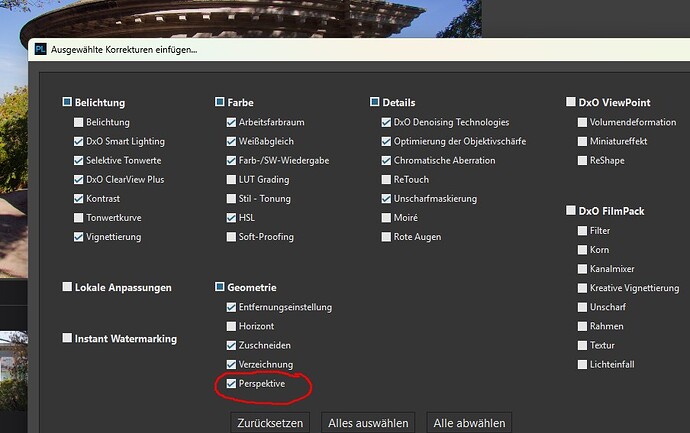The height and width of the screenshot is (433, 690).
Task: Uncheck Perspektive option
Action: (x=231, y=383)
